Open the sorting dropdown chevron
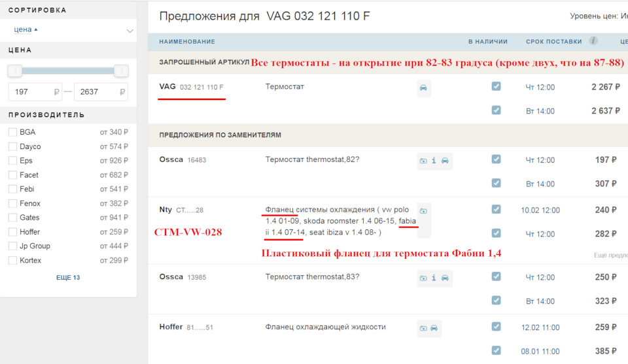The height and width of the screenshot is (364, 628). click(130, 31)
